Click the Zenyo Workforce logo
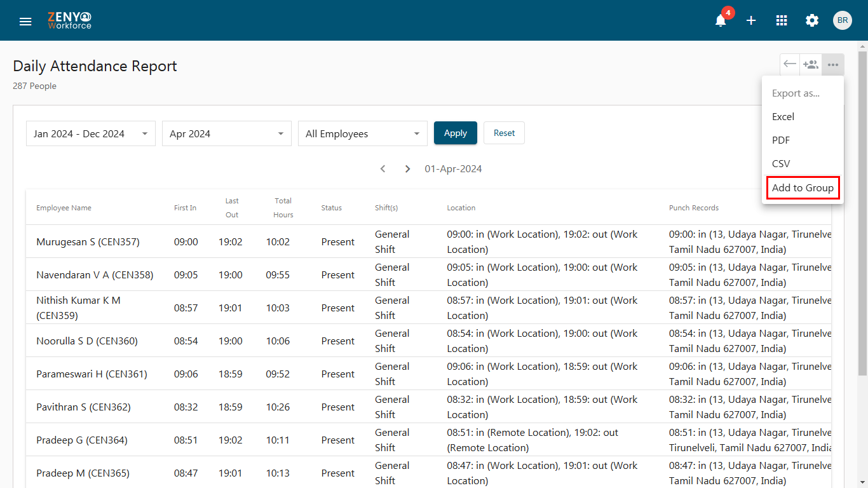Screen dimensions: 868x488 coord(69,20)
